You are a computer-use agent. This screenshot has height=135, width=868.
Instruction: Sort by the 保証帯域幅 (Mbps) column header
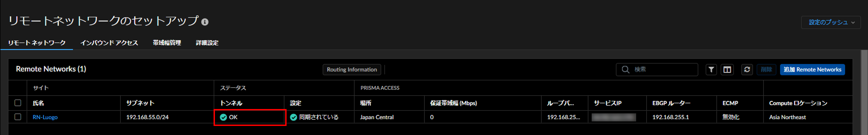453,103
